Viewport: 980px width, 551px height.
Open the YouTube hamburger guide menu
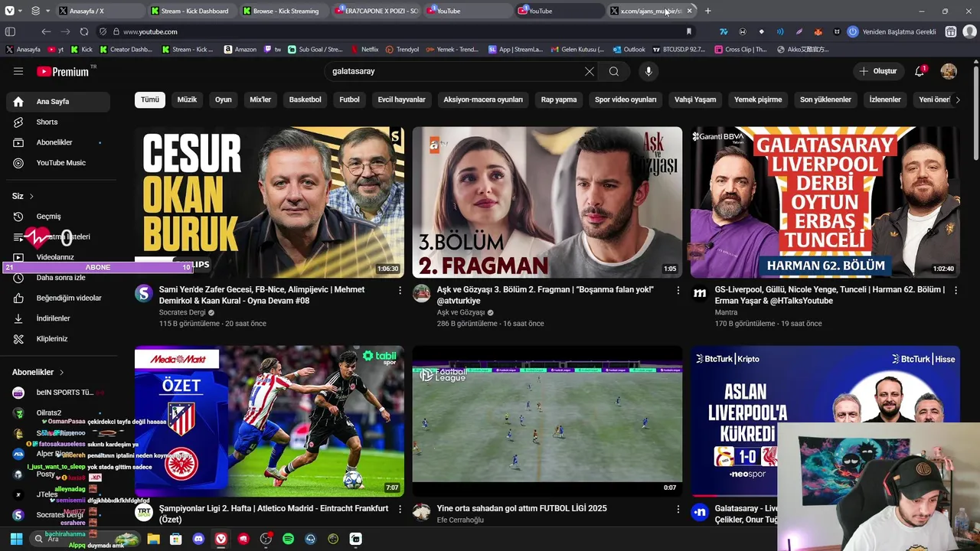click(x=18, y=71)
